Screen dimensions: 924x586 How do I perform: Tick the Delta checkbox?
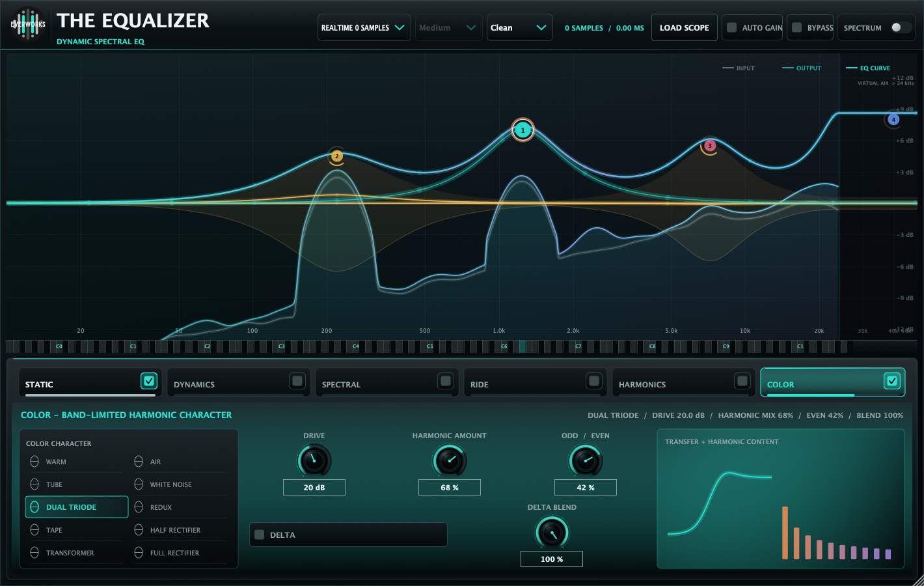(x=260, y=535)
